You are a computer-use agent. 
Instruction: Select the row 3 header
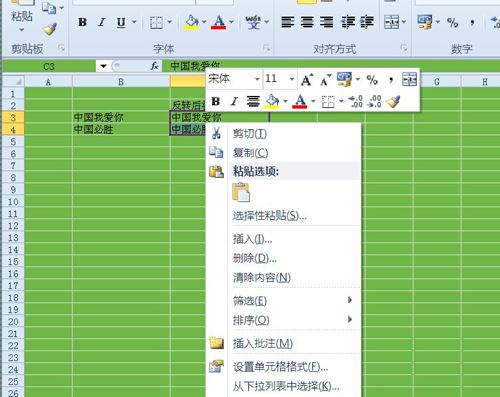(13, 117)
